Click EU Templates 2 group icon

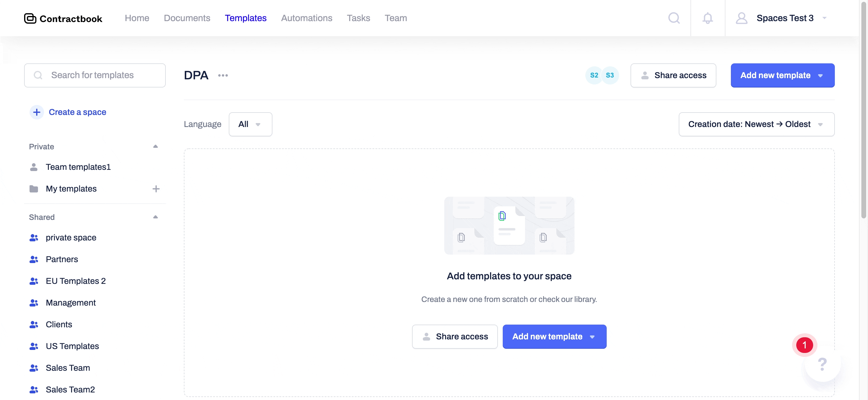pos(34,281)
